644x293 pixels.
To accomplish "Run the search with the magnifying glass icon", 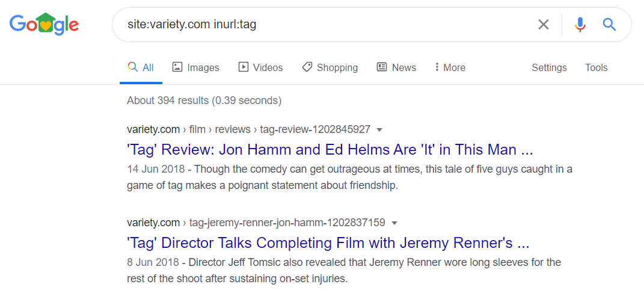I will [x=610, y=25].
